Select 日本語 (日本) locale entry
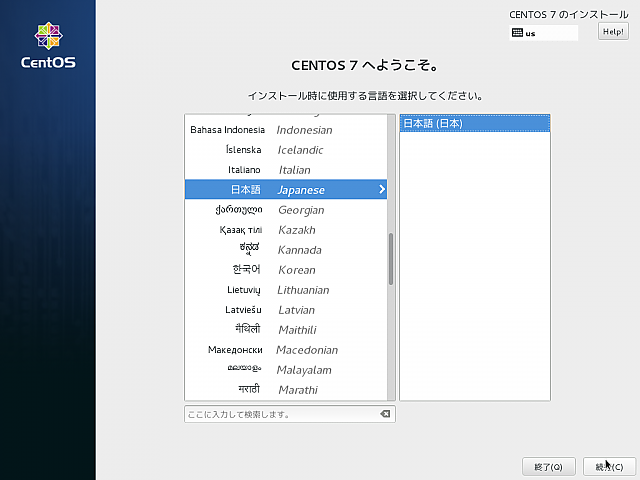Viewport: 640px width, 480px height. tap(475, 123)
